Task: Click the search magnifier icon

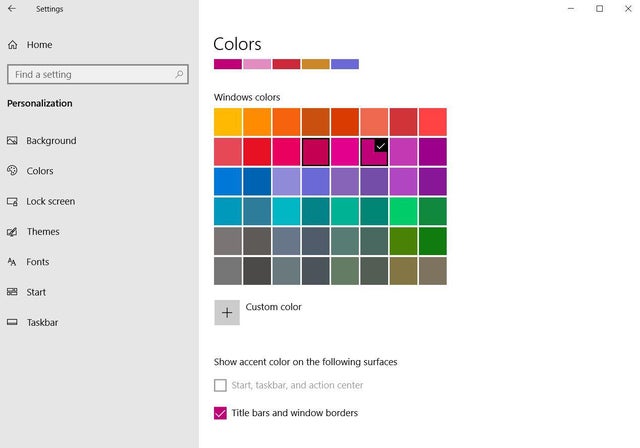Action: [x=179, y=74]
